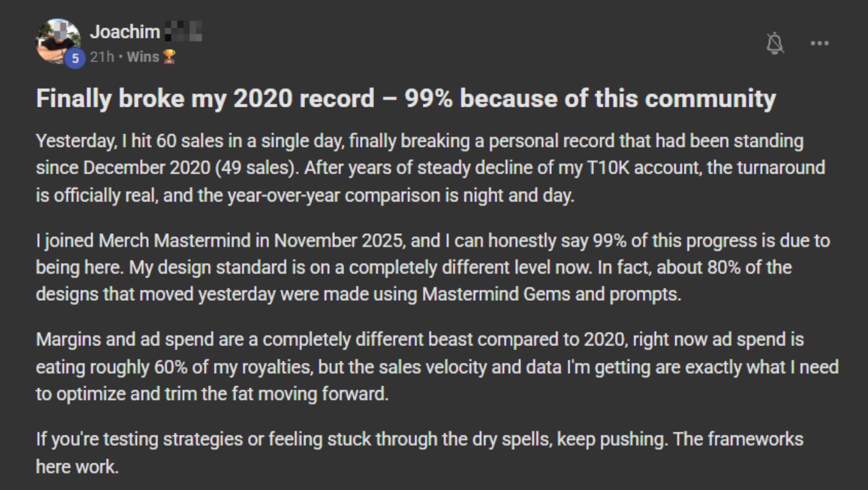This screenshot has height=490, width=868.
Task: Open Joachim's profile avatar picture
Action: [58, 42]
